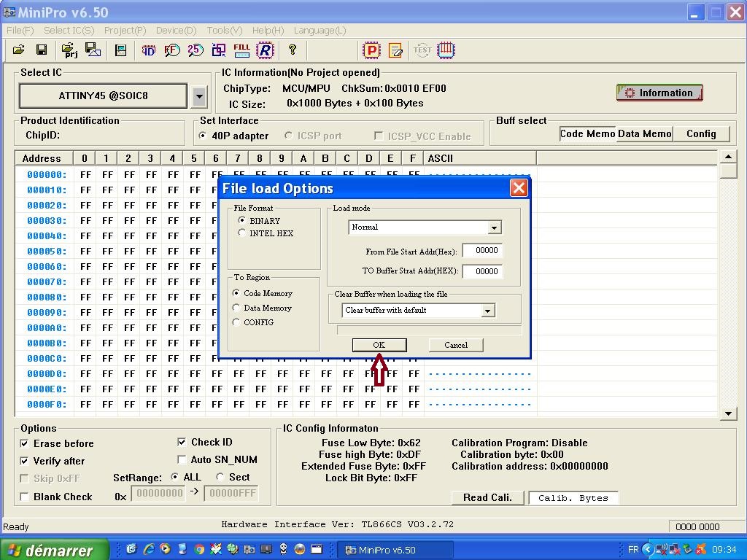747x560 pixels.
Task: Open the Clear buffer dropdown
Action: [x=487, y=311]
